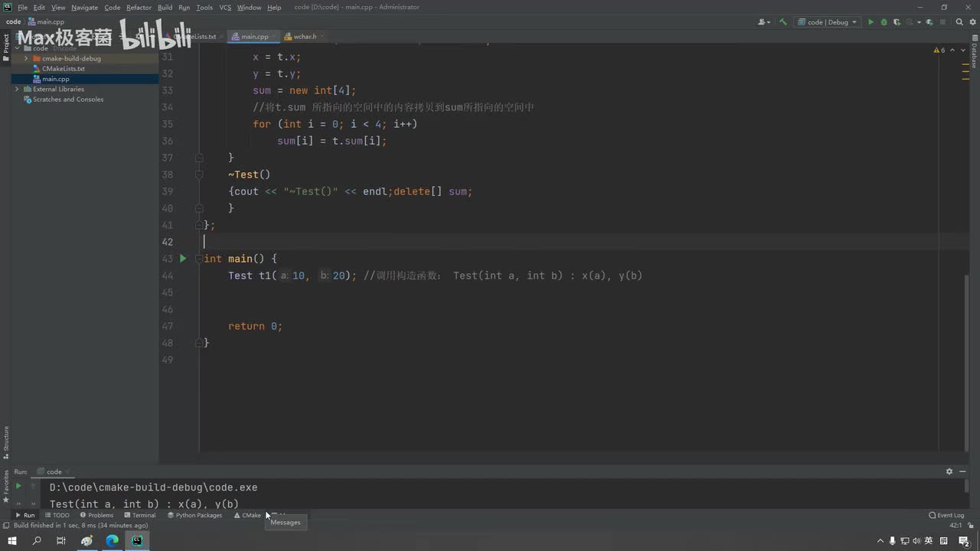The height and width of the screenshot is (551, 980).
Task: Open the Paint app on taskbar
Action: (x=87, y=541)
